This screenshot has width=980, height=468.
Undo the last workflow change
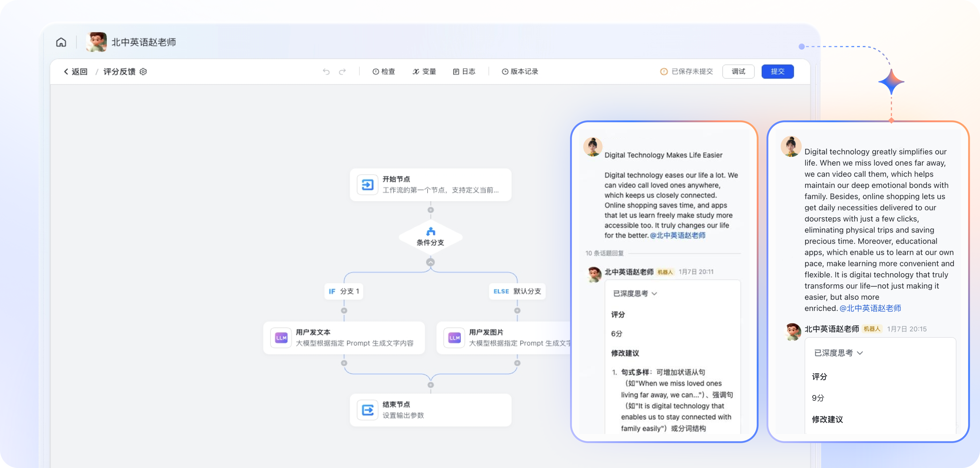tap(326, 72)
